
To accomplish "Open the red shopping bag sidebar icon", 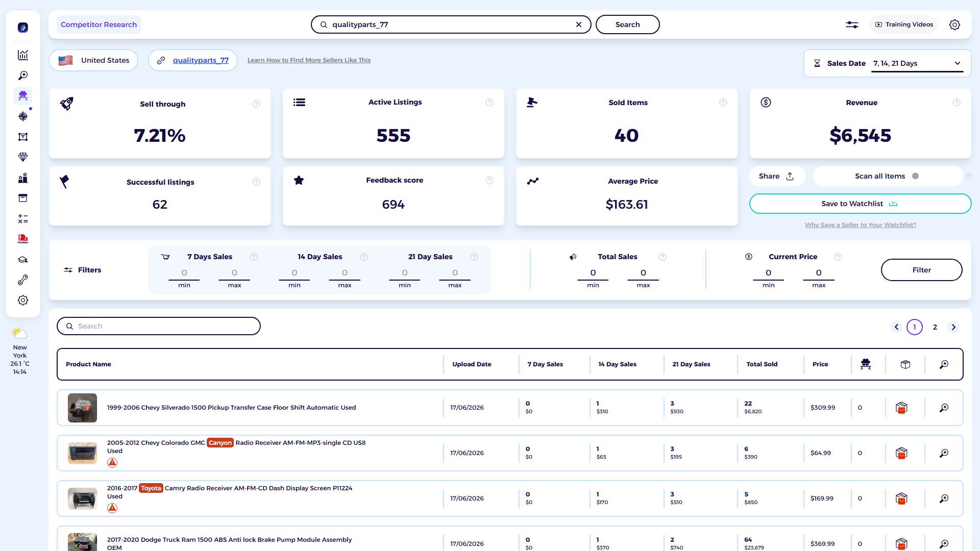I will pos(23,239).
